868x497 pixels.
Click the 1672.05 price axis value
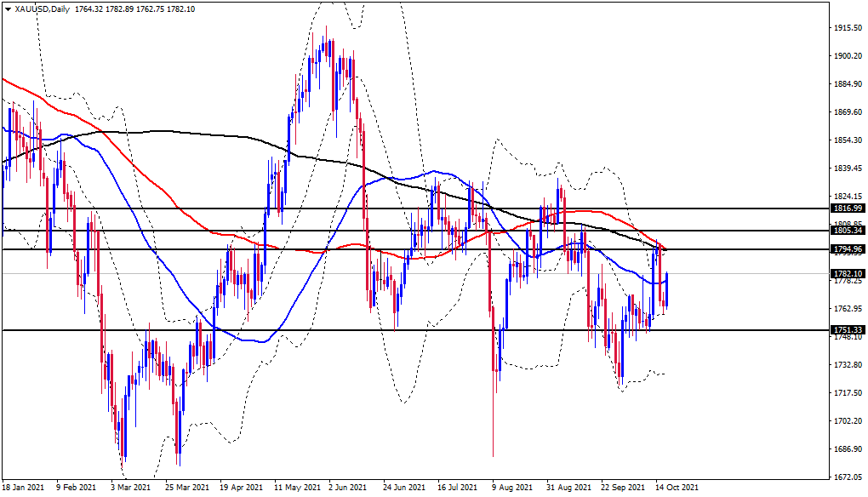click(x=848, y=477)
